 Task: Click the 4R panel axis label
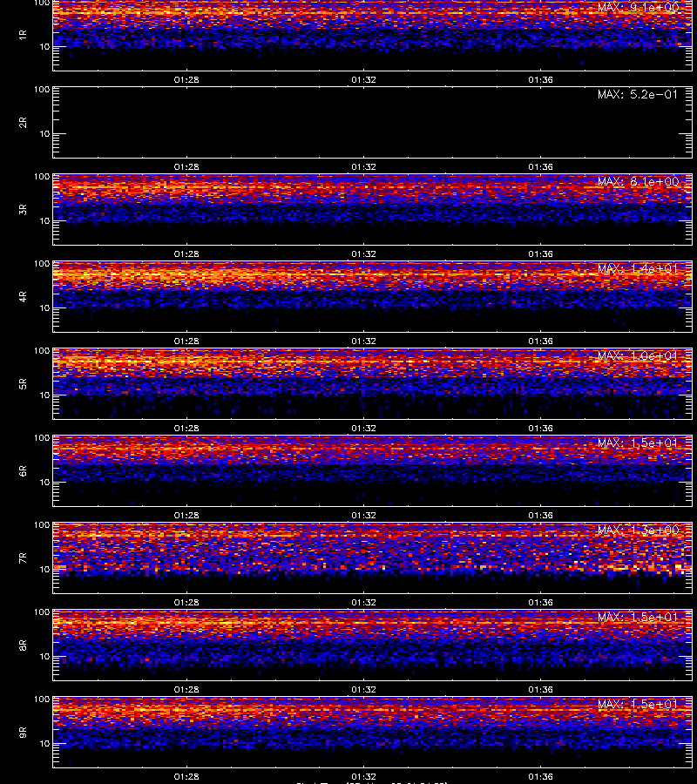[23, 296]
